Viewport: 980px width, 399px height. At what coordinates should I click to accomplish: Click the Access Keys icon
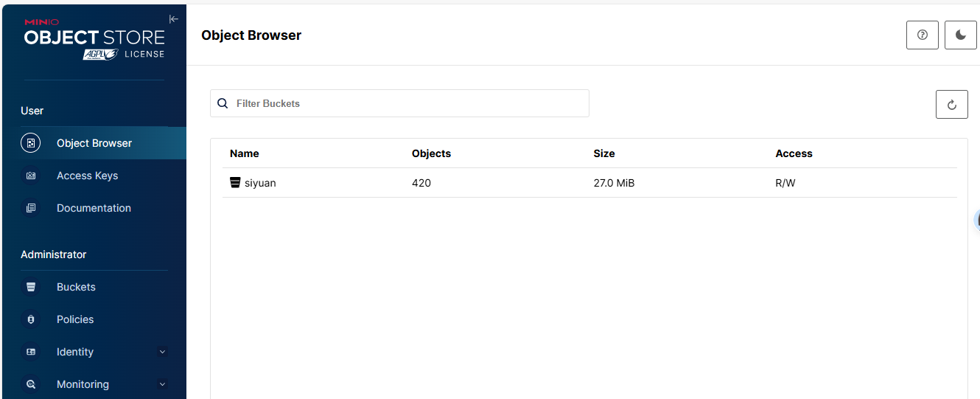[31, 176]
